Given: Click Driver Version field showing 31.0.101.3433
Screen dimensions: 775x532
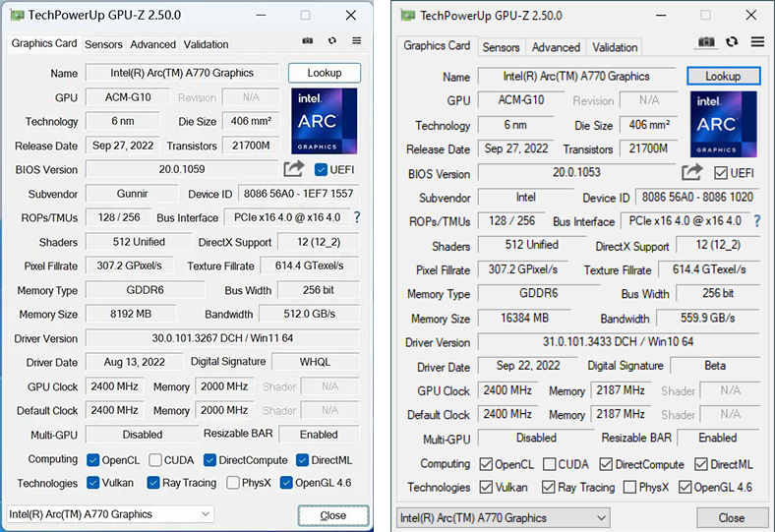Looking at the screenshot, I should click(619, 342).
